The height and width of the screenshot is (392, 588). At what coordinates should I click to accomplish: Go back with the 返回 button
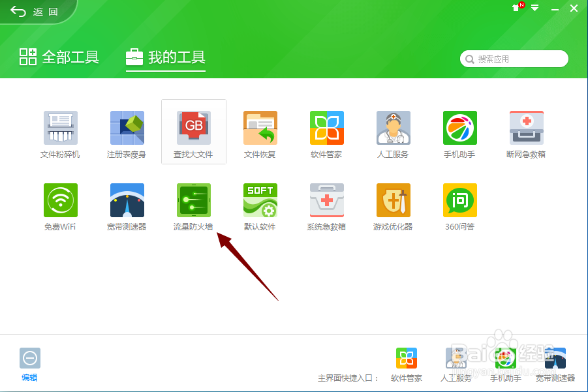(x=34, y=12)
